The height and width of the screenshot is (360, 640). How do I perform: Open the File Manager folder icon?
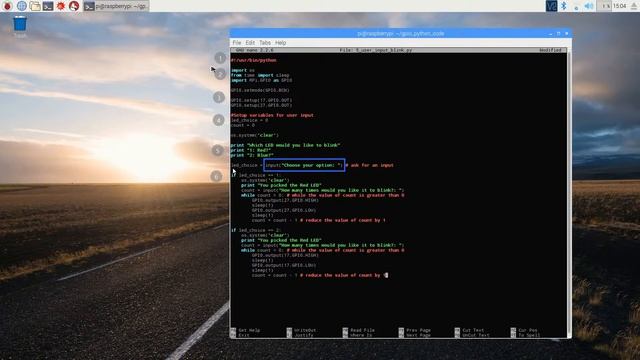tap(35, 6)
